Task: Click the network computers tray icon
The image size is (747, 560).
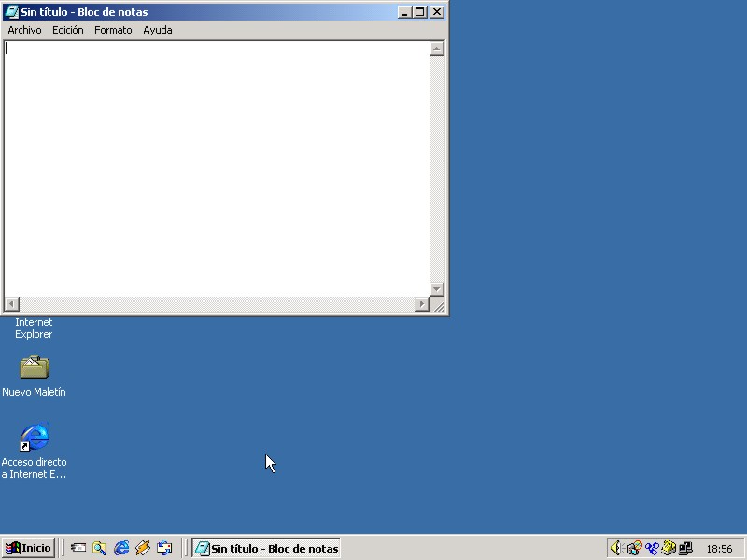Action: tap(685, 548)
